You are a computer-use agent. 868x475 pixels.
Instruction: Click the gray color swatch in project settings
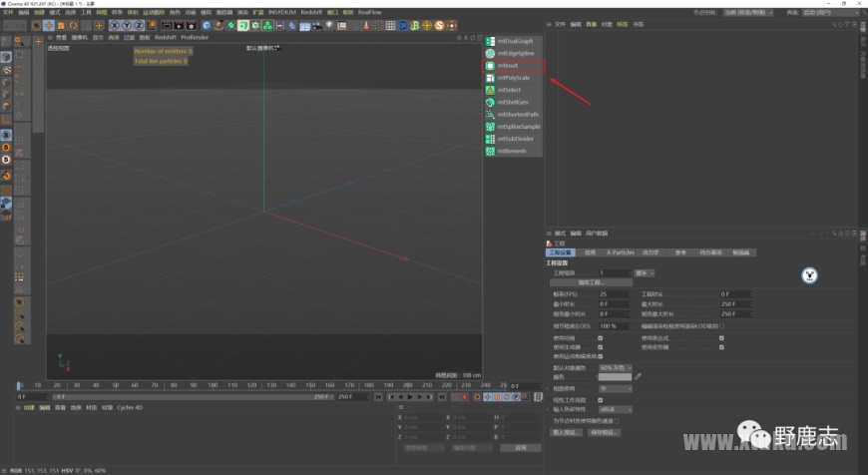615,377
